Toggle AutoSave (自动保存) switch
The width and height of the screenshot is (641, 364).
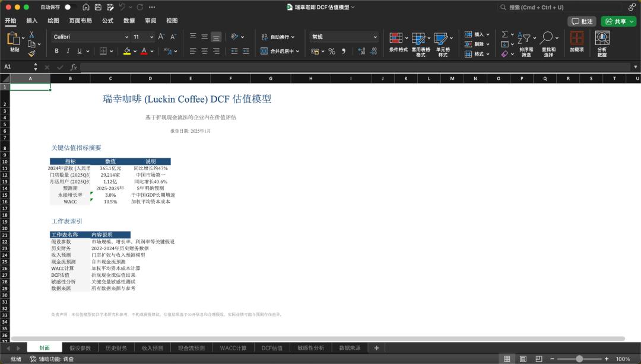click(x=70, y=7)
